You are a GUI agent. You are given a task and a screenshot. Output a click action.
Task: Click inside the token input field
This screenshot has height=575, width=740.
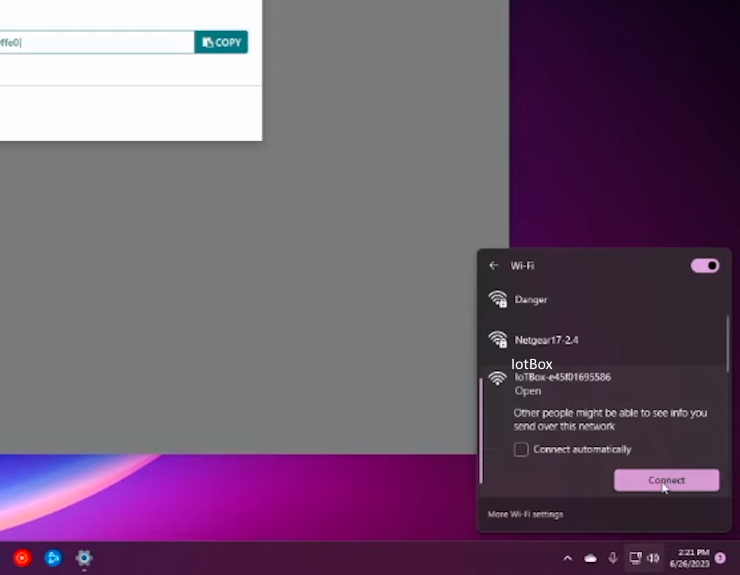tap(97, 42)
